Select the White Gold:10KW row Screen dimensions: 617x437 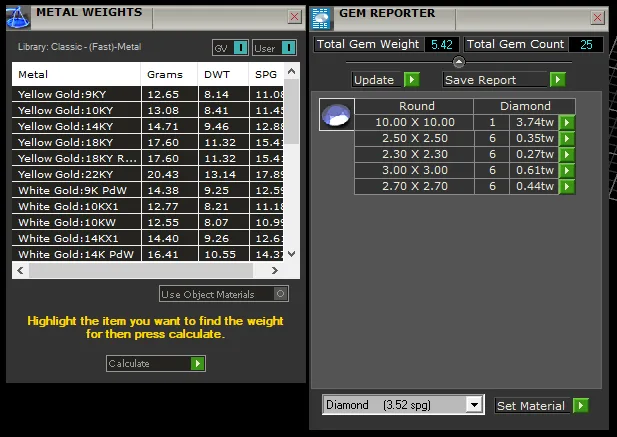point(148,222)
